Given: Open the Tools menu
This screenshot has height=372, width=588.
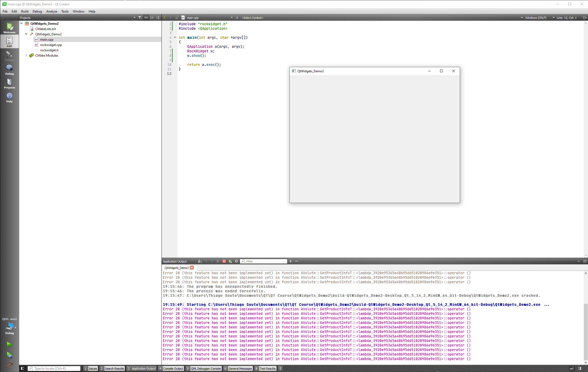Looking at the screenshot, I should [x=65, y=11].
